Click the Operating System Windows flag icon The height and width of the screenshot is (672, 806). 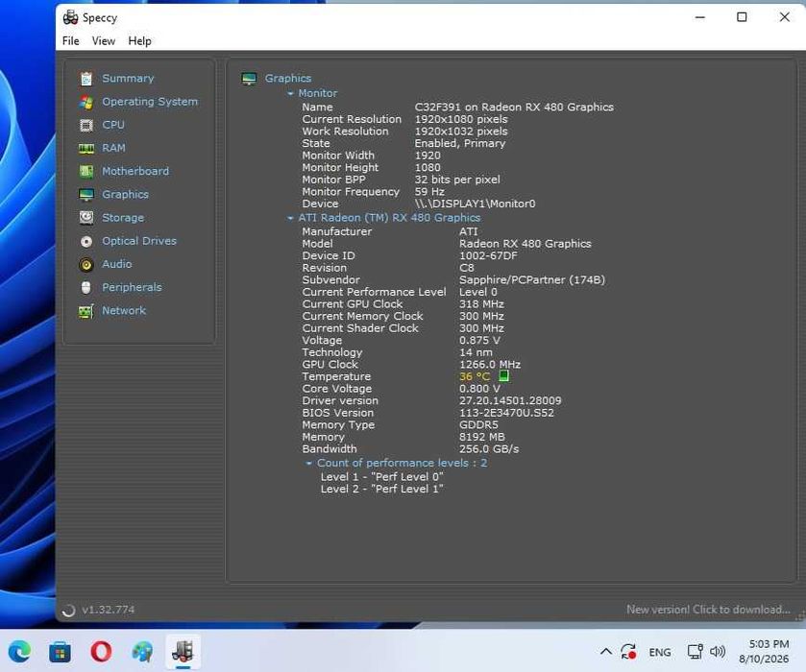tap(86, 102)
